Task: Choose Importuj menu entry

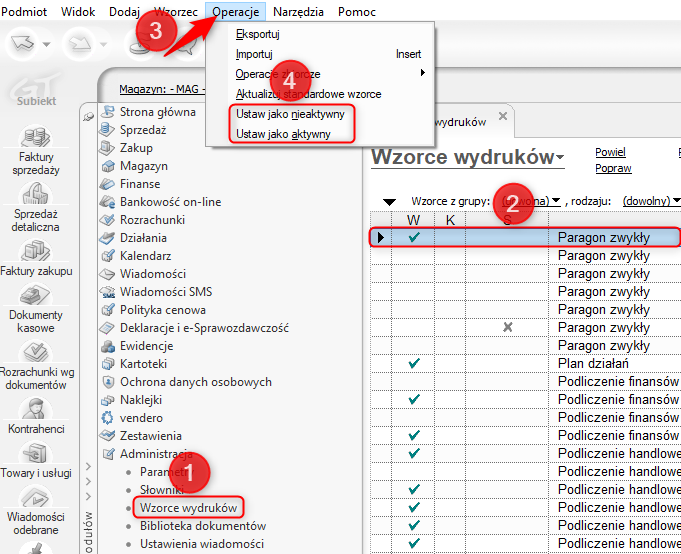Action: coord(254,54)
